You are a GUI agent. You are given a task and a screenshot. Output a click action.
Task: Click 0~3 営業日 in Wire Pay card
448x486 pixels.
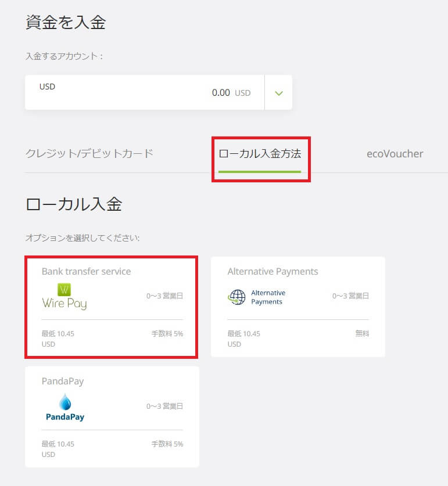165,296
